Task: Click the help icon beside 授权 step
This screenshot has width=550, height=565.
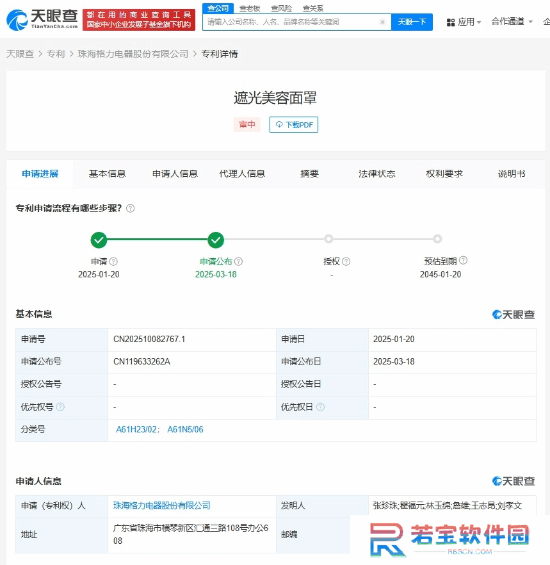Action: pos(346,261)
